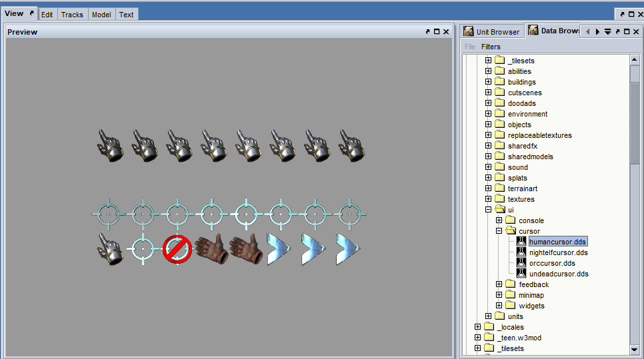Click the buildings folder icon
644x359 pixels.
pyautogui.click(x=500, y=82)
